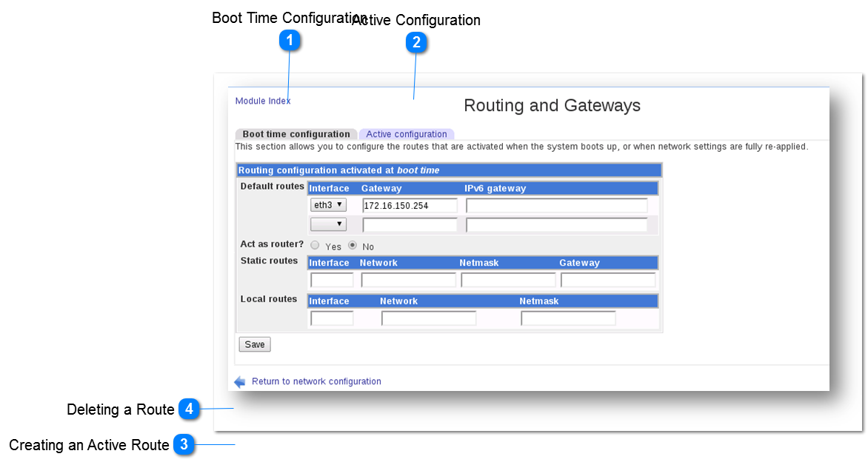Click the Default routes Gateway column header
Image resolution: width=868 pixels, height=465 pixels.
(x=381, y=188)
